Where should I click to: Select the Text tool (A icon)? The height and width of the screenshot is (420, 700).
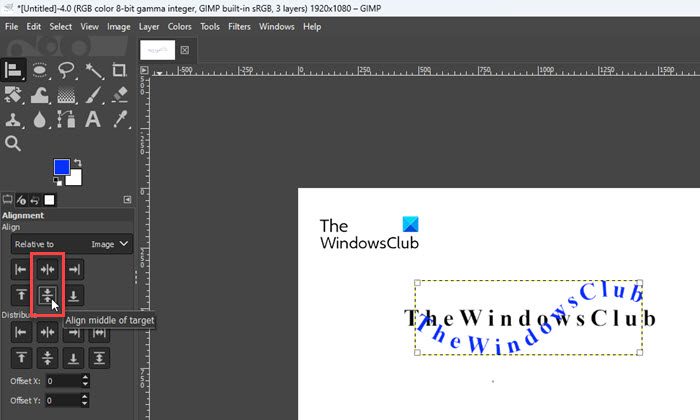coord(93,119)
